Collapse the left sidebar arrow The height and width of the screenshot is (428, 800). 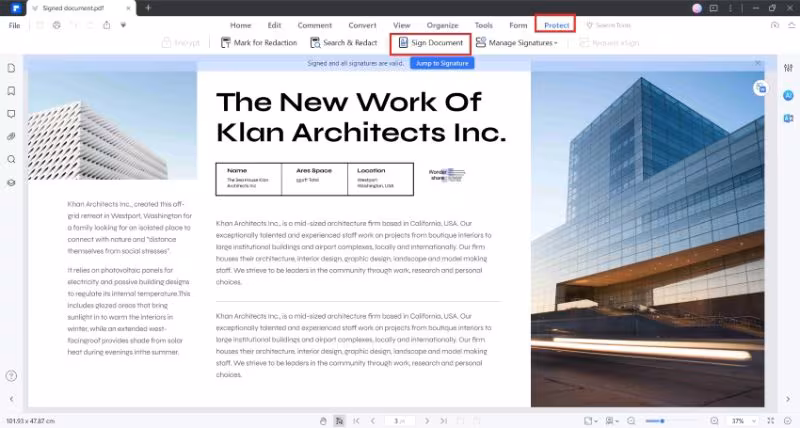coord(11,399)
